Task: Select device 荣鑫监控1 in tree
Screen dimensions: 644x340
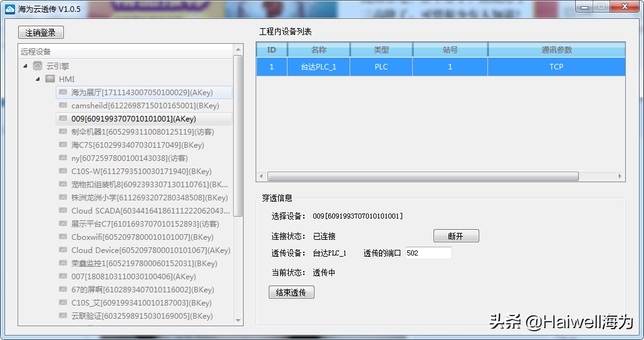Action: (x=144, y=263)
